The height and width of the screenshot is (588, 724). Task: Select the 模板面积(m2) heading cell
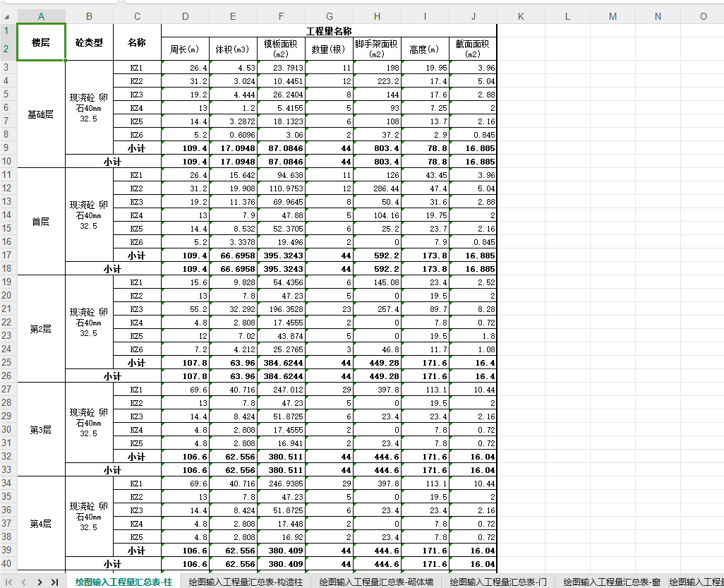click(x=281, y=49)
